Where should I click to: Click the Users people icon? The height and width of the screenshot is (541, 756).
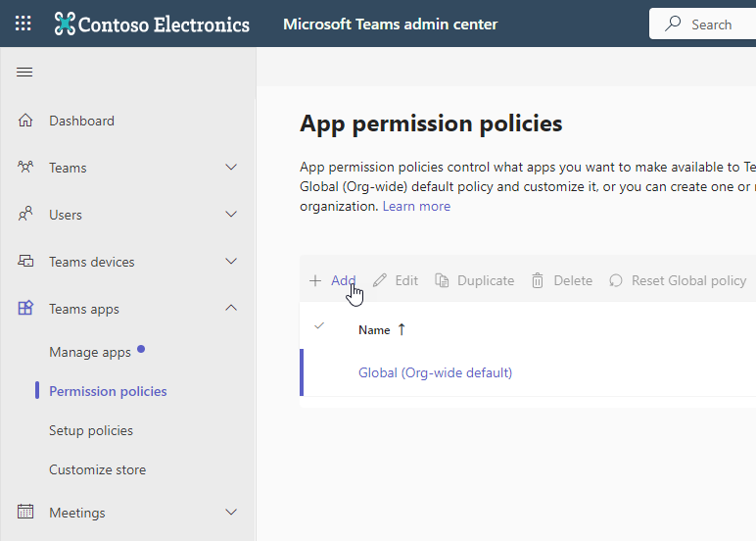(x=25, y=215)
